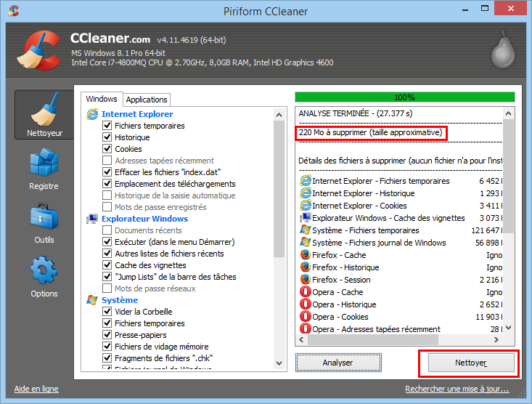
Task: Click the Système category flag icon
Action: [x=92, y=300]
